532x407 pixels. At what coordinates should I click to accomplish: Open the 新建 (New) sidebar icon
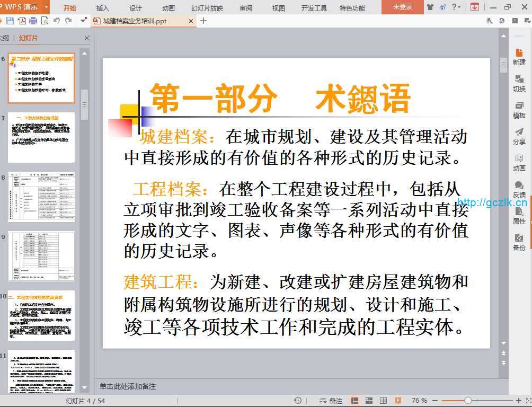[x=519, y=56]
